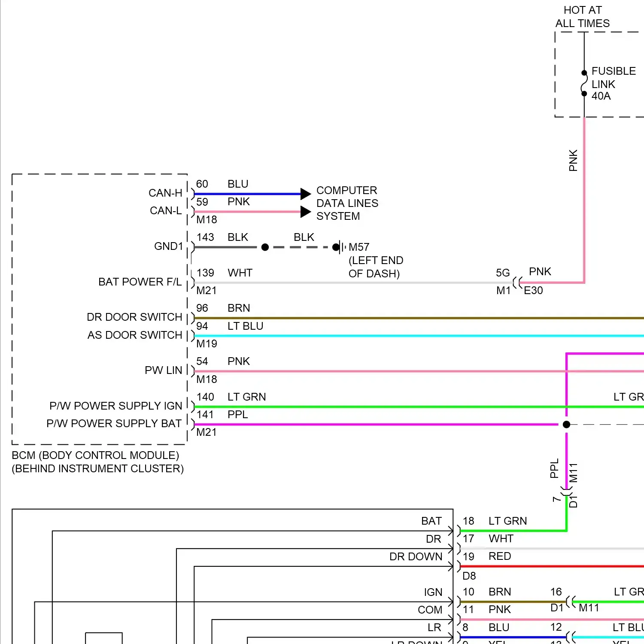The width and height of the screenshot is (644, 644).
Task: Click the '5G' connector pin label
Action: pyautogui.click(x=503, y=273)
